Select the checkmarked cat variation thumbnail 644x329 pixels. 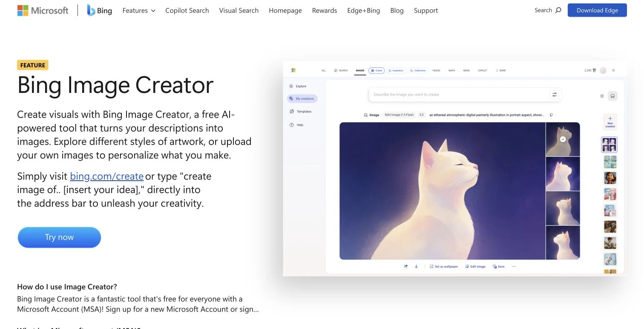click(563, 139)
